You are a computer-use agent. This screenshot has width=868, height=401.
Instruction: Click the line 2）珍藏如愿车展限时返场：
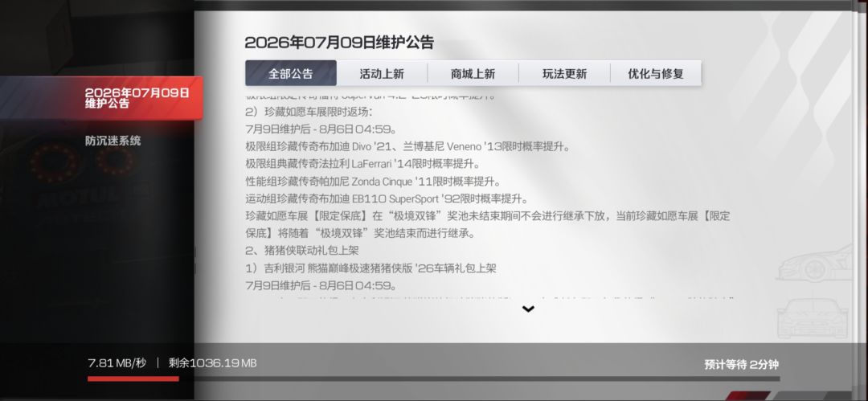(309, 112)
